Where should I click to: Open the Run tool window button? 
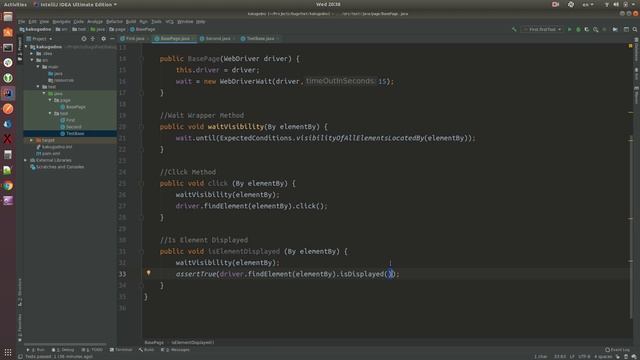click(x=36, y=350)
